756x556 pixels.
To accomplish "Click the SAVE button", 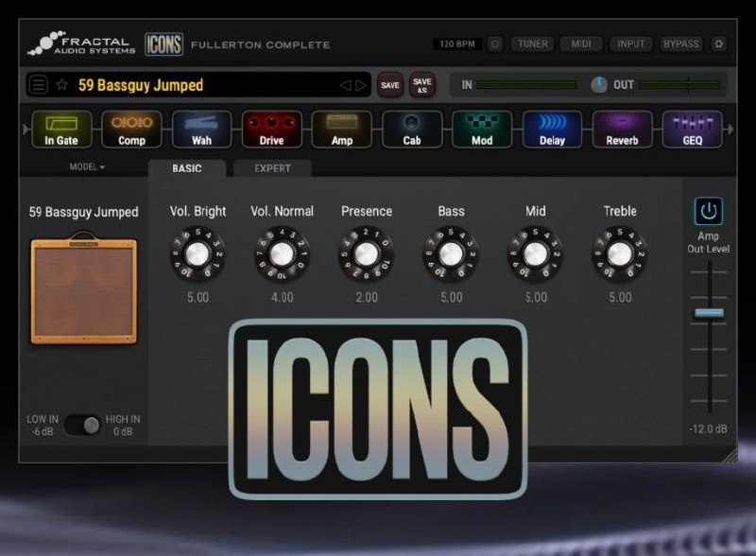I will (390, 85).
